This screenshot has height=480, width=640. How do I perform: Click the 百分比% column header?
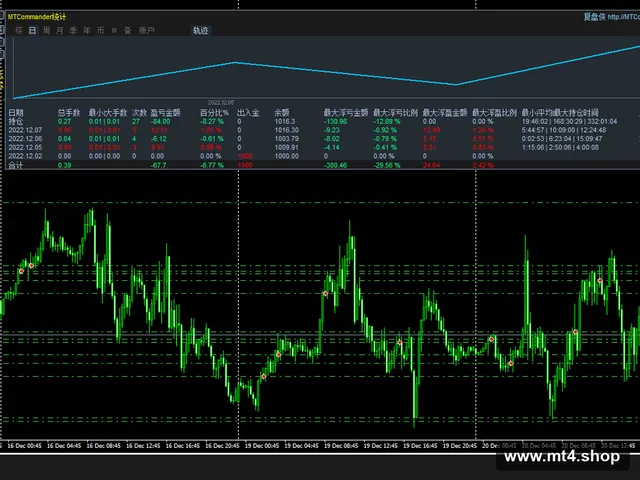coord(214,113)
